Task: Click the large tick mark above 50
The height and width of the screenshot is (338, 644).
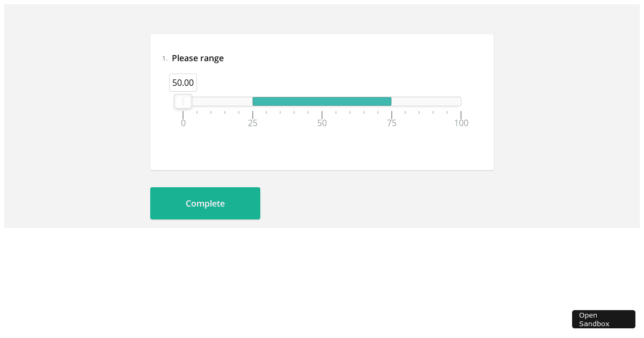Action: [x=322, y=115]
